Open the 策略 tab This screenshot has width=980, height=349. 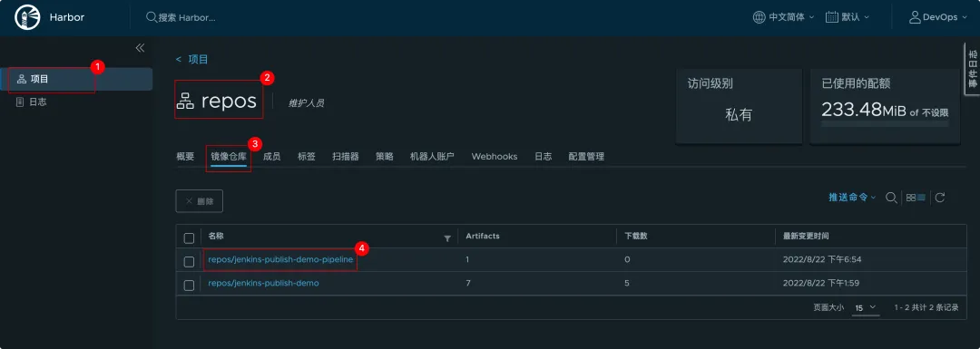tap(385, 157)
